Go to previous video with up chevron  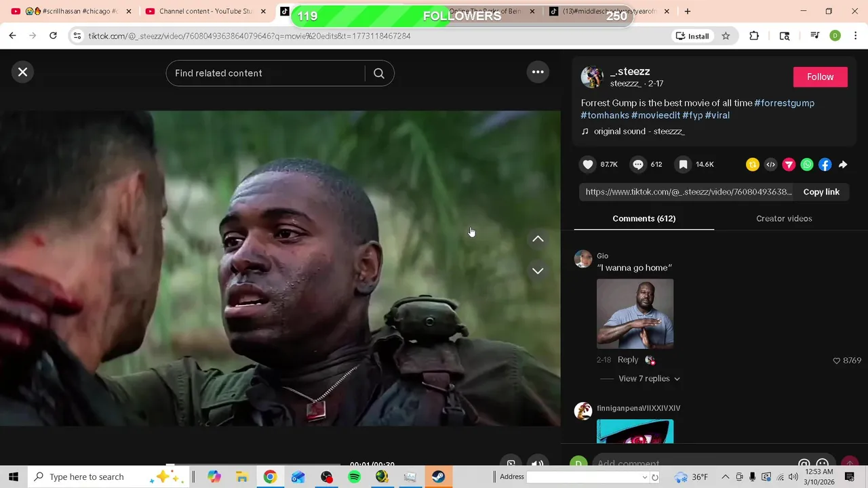coord(538,239)
